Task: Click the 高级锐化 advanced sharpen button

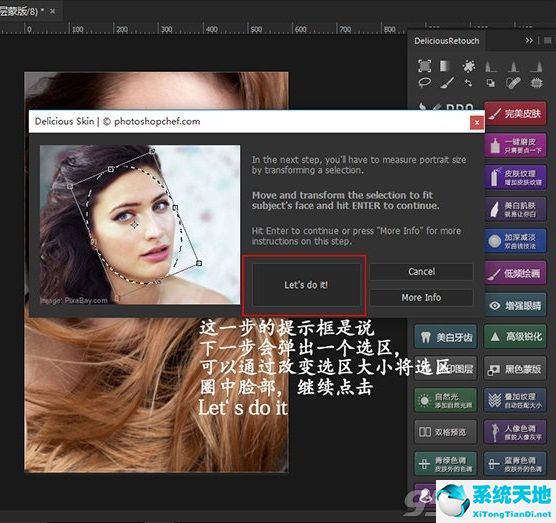Action: click(515, 336)
